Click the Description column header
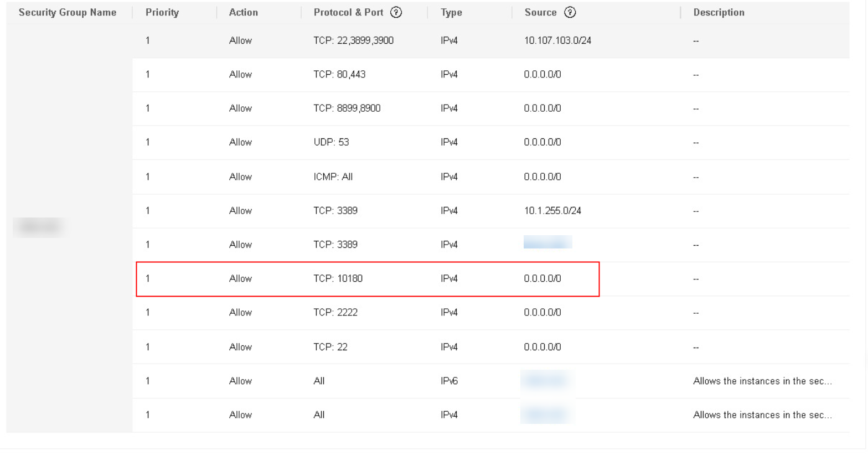 pyautogui.click(x=719, y=12)
